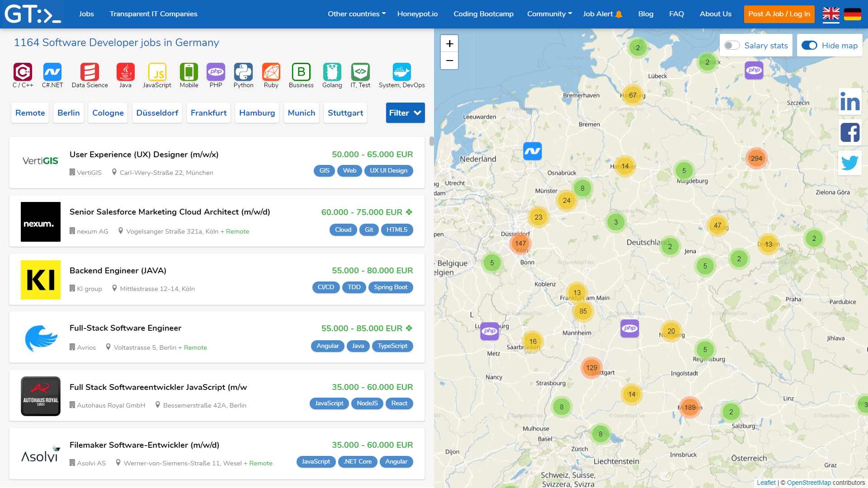Screen dimensions: 868x488
Task: Go to Honeypot.io link
Action: coord(417,14)
